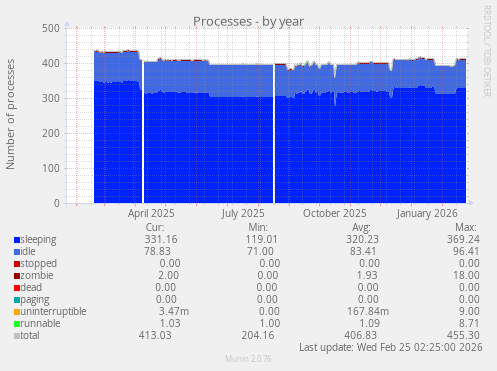The height and width of the screenshot is (371, 497).
Task: Click the 'April 2025' axis label
Action: pos(151,213)
